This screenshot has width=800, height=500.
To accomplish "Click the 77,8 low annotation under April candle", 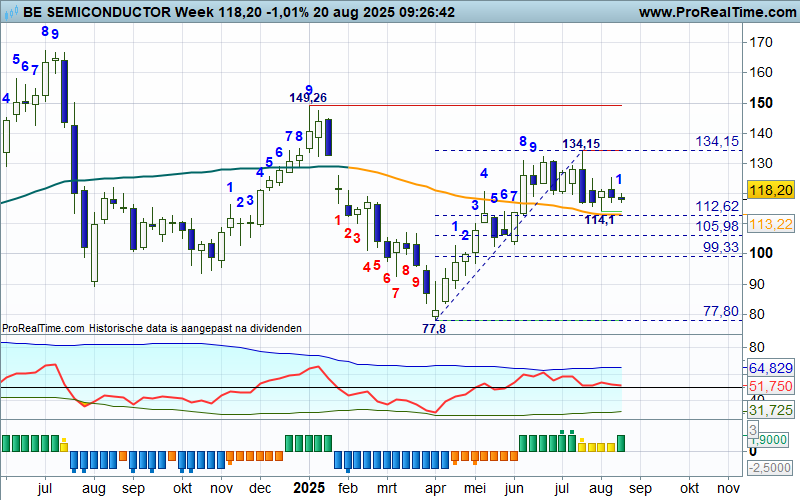I will coord(434,328).
